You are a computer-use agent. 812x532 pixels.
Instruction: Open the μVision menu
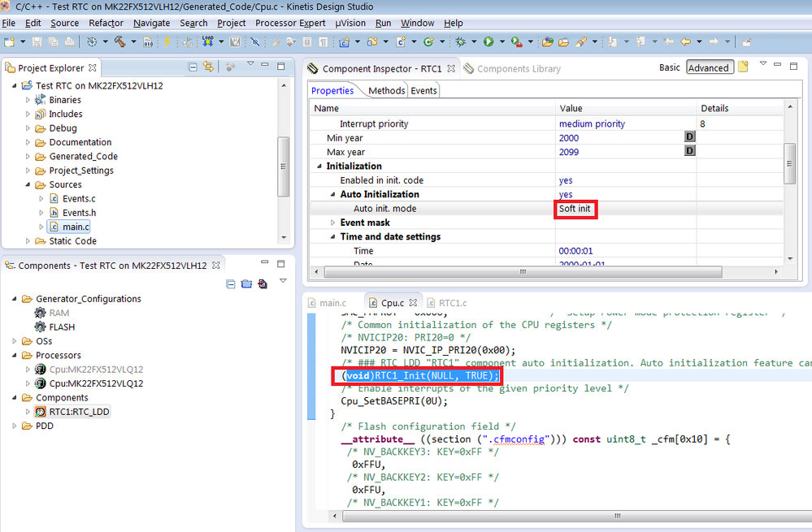point(350,23)
